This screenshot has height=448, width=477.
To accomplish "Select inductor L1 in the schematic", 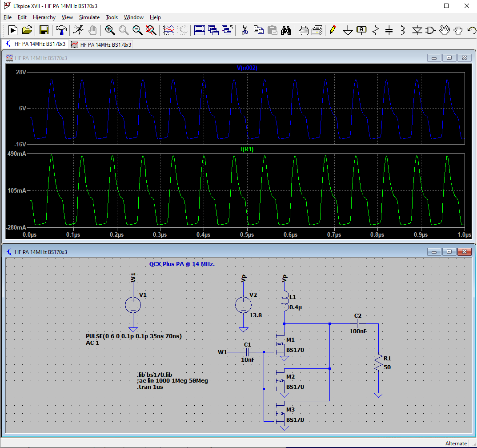I will point(285,301).
